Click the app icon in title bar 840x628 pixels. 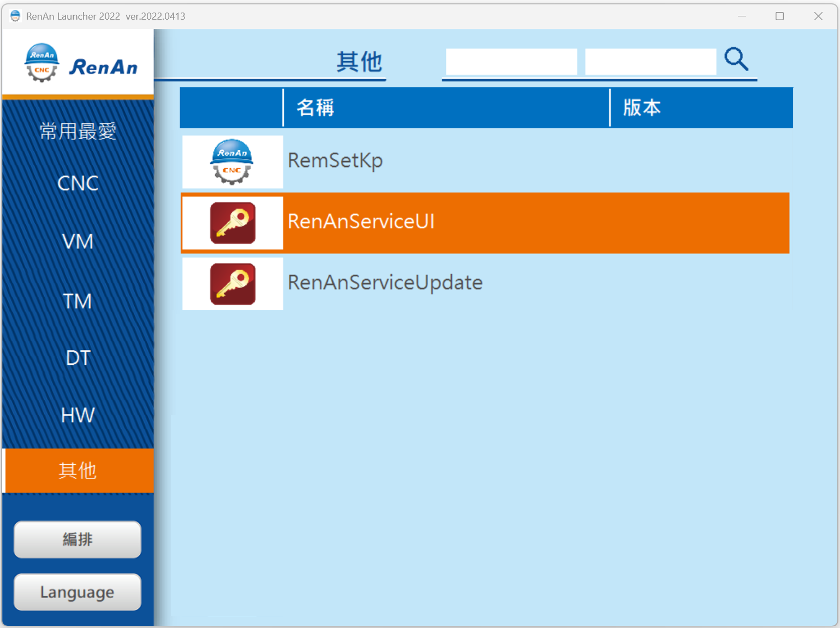[x=15, y=16]
